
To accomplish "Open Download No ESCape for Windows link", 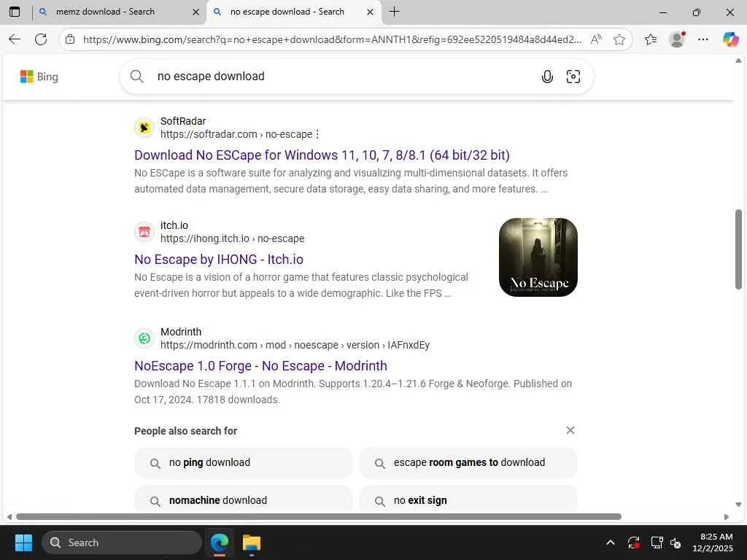I will click(322, 155).
